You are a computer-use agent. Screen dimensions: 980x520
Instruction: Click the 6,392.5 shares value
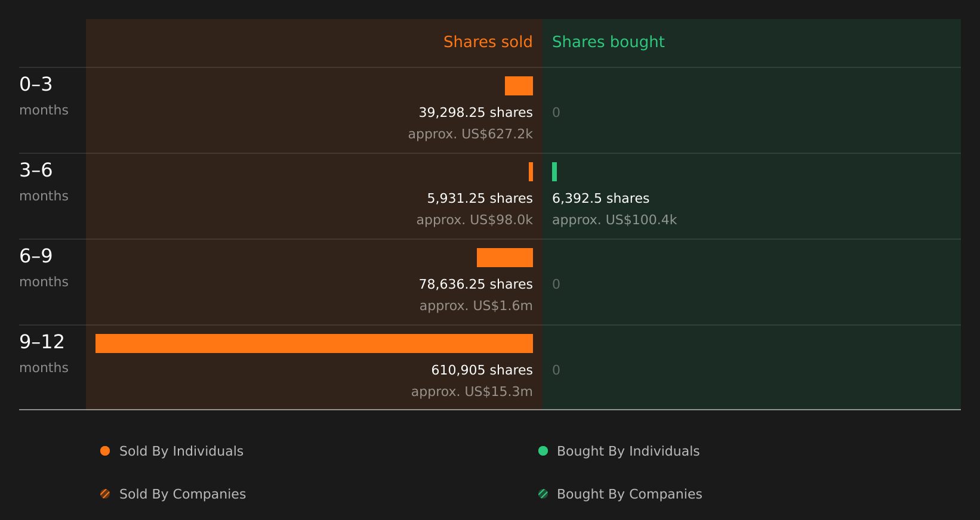click(x=601, y=199)
